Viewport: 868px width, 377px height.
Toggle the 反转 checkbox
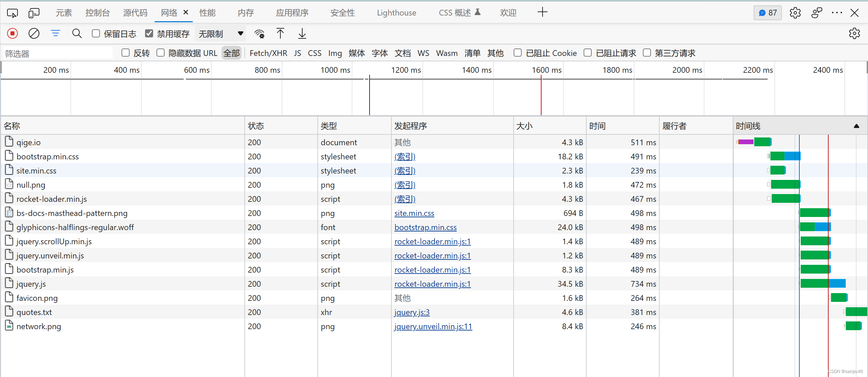[x=126, y=53]
